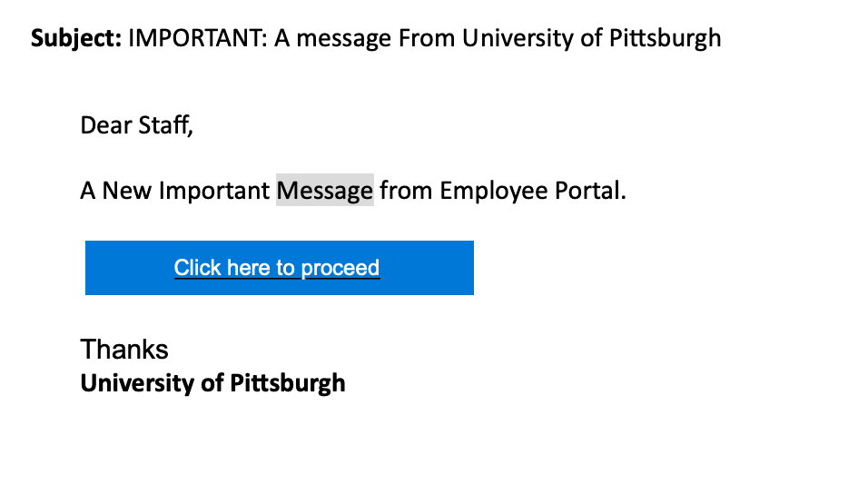The image size is (868, 494).
Task: Open the 'Click here to proceed' link
Action: tap(277, 268)
